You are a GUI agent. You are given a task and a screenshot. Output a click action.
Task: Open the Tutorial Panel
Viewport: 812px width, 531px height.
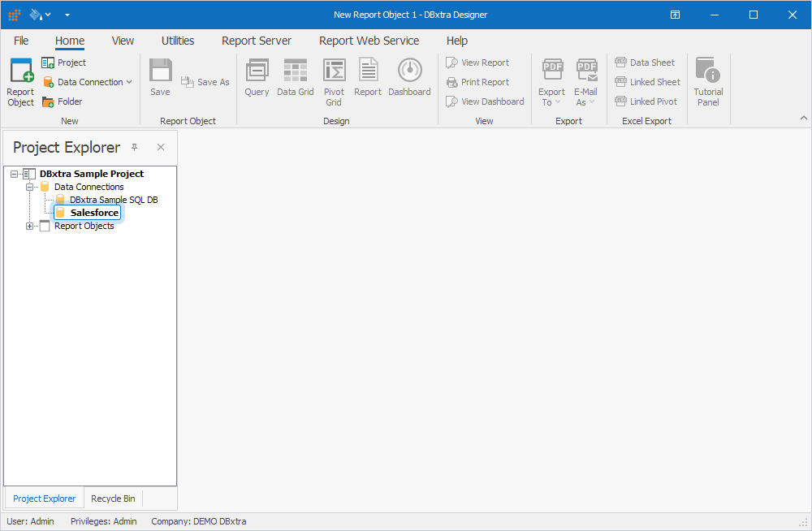[707, 77]
